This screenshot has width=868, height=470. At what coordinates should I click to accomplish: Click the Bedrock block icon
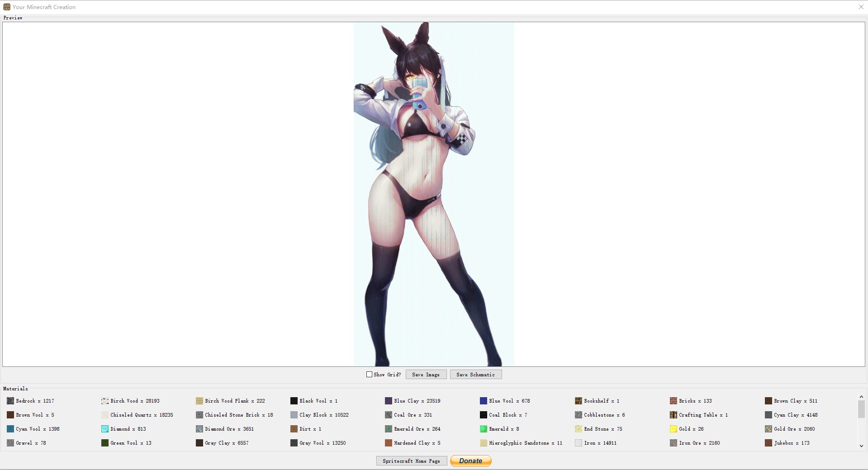click(10, 401)
